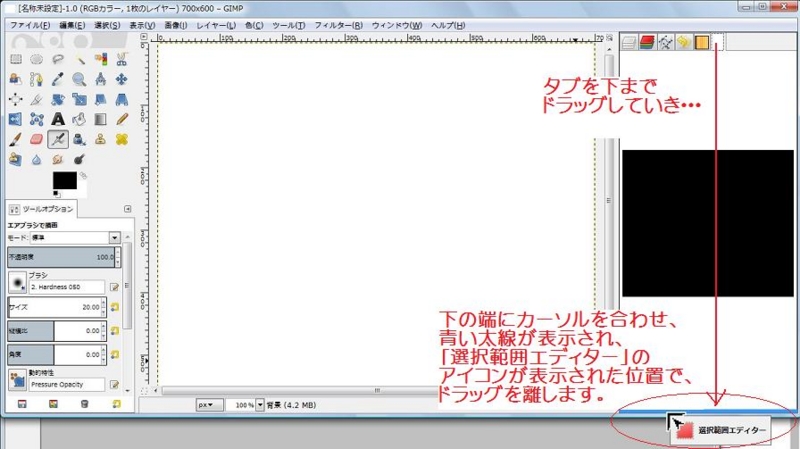The width and height of the screenshot is (800, 449).
Task: Open the 100% zoom dropdown arrow
Action: [x=260, y=405]
